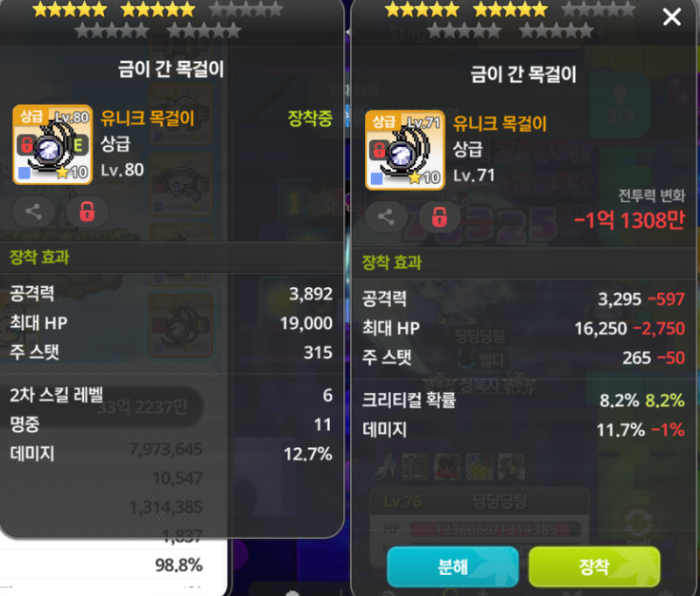Image resolution: width=700 pixels, height=596 pixels.
Task: Open the 장착 효과 section on left panel
Action: click(x=39, y=257)
